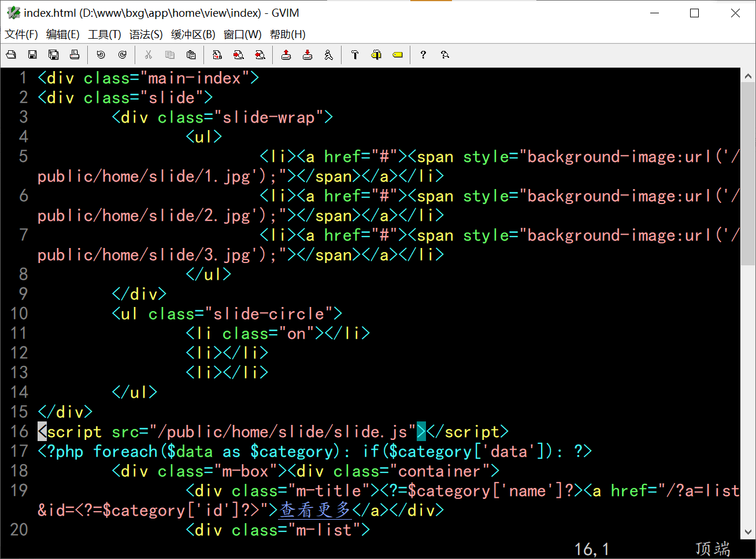The image size is (756, 559).
Task: Open Help with question mark icon
Action: [x=423, y=55]
